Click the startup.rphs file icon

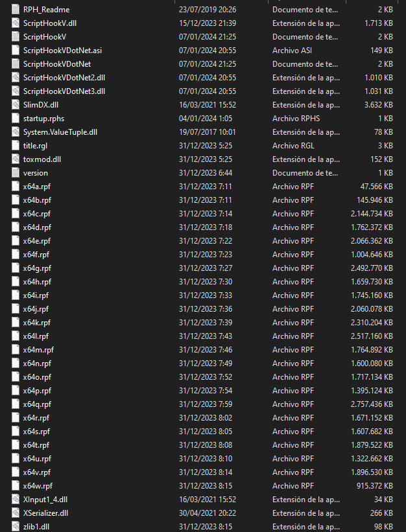tap(16, 119)
